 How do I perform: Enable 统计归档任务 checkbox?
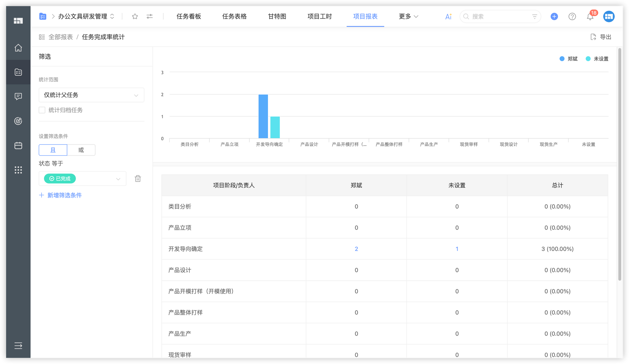coord(42,110)
